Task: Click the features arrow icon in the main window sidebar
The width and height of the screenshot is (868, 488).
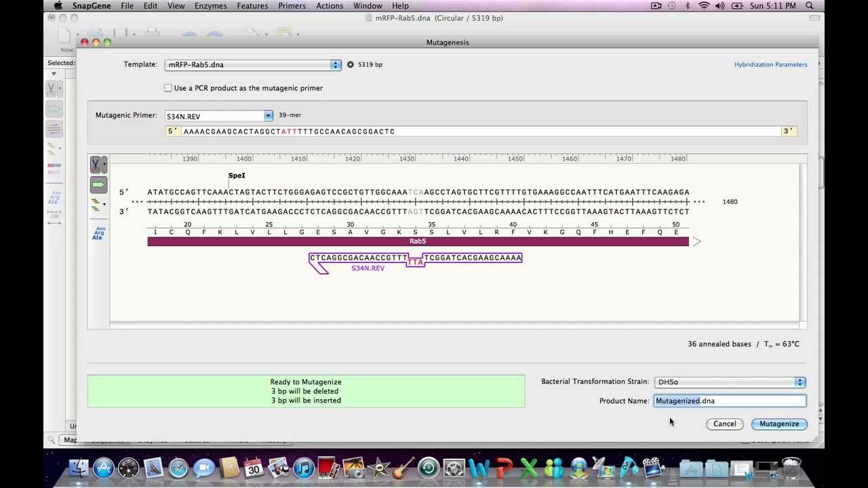Action: [54, 108]
